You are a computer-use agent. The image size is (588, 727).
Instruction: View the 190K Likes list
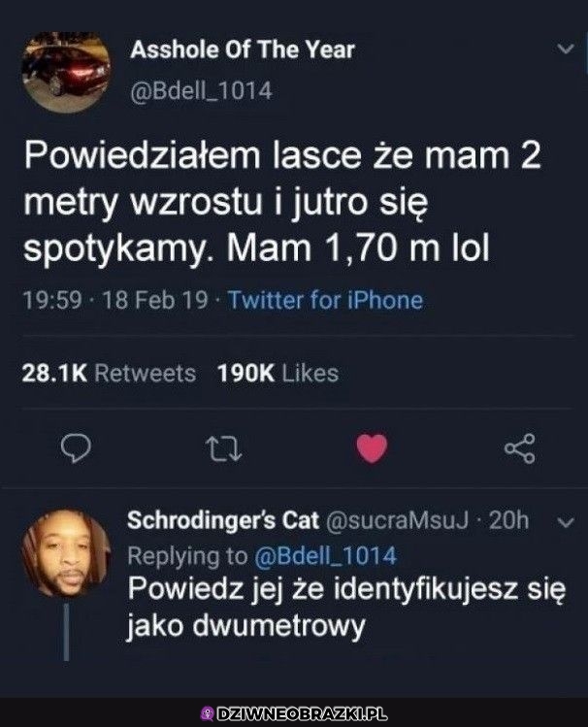coord(278,374)
